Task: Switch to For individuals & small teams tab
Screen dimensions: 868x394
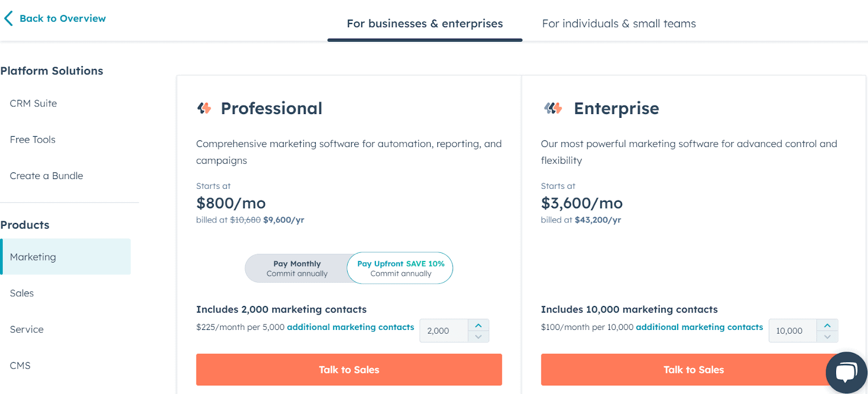Action: coord(618,24)
